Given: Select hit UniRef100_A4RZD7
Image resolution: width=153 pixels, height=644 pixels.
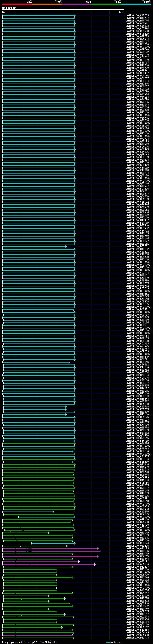Looking at the screenshot, I should [137, 18].
